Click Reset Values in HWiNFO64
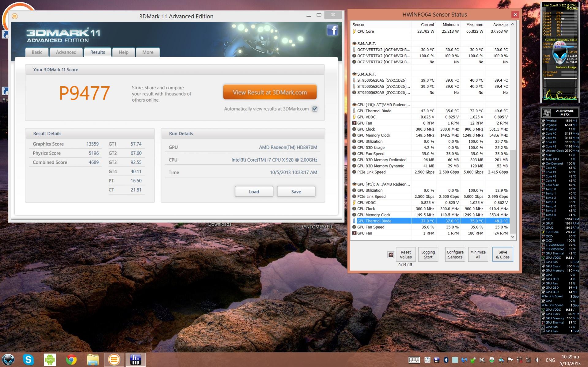 [406, 255]
